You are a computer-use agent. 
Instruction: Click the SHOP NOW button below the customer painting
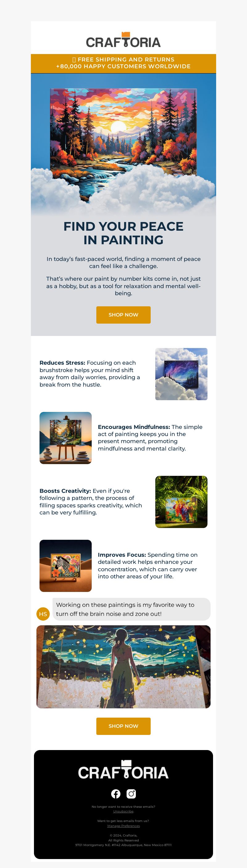point(123,726)
